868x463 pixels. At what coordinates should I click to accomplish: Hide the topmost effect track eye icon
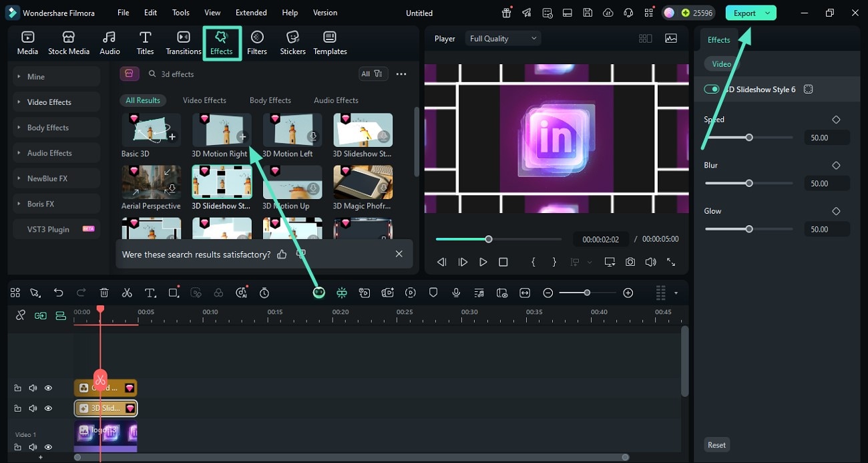point(48,388)
